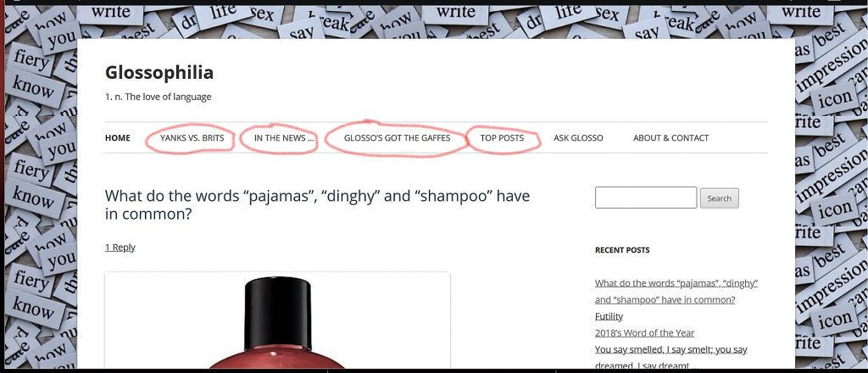Open the HOME menu item
Image resolution: width=868 pixels, height=373 pixels.
(x=117, y=138)
